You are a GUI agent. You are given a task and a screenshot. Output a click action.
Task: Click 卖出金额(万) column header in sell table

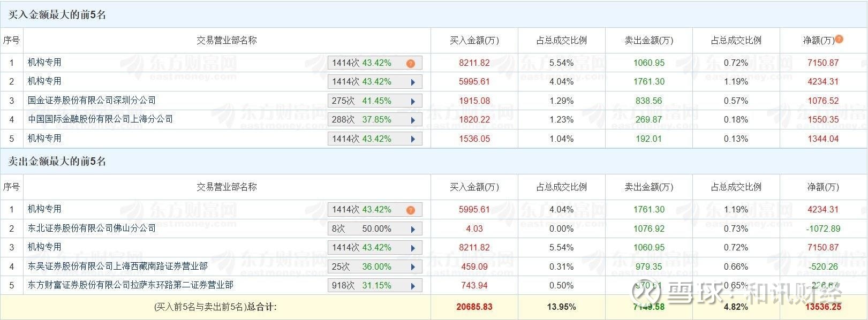(x=648, y=187)
